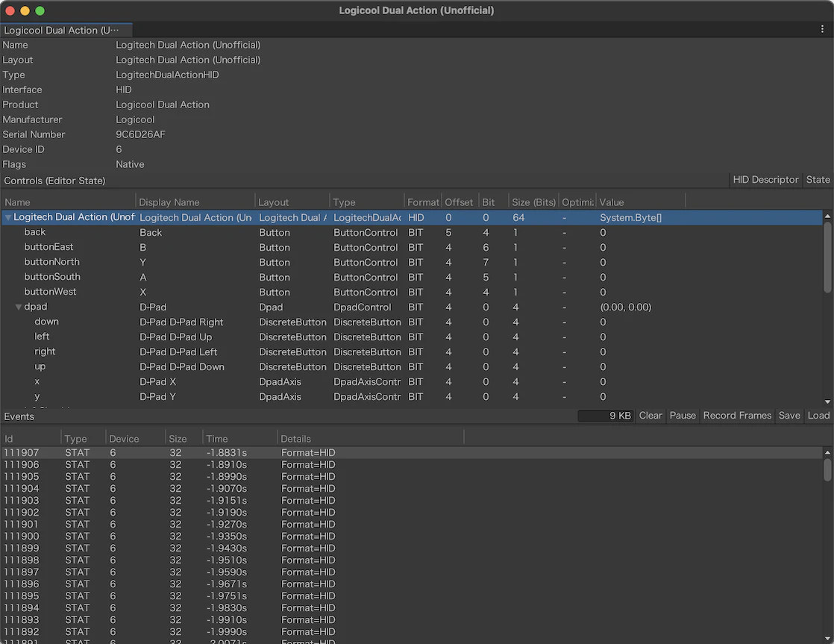Load an event trace
The height and width of the screenshot is (644, 834).
(x=818, y=416)
